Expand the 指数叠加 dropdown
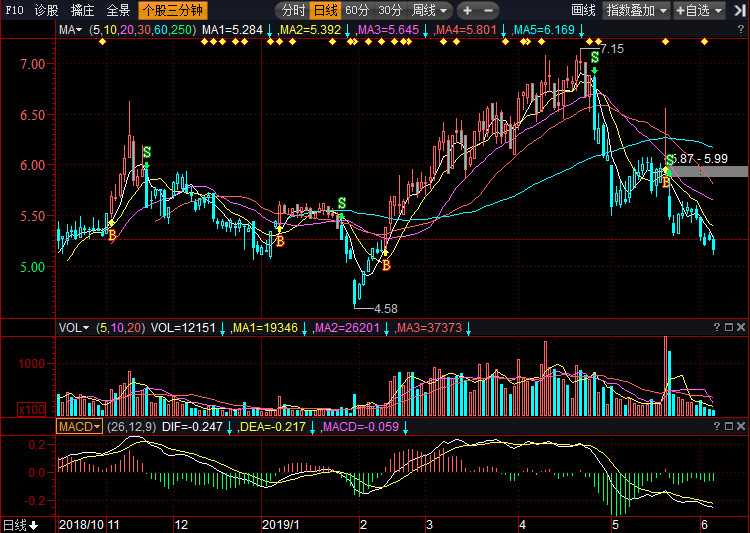Screen dimensions: 750x533 pyautogui.click(x=636, y=10)
